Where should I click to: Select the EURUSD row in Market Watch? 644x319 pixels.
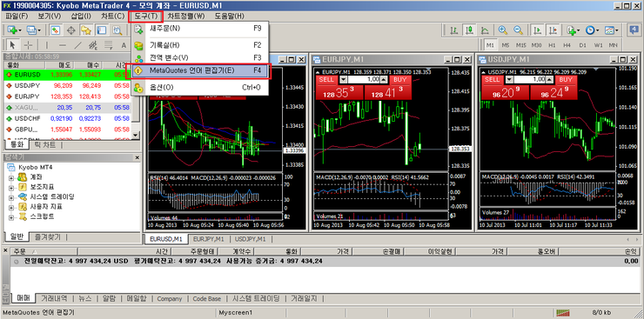(x=67, y=75)
